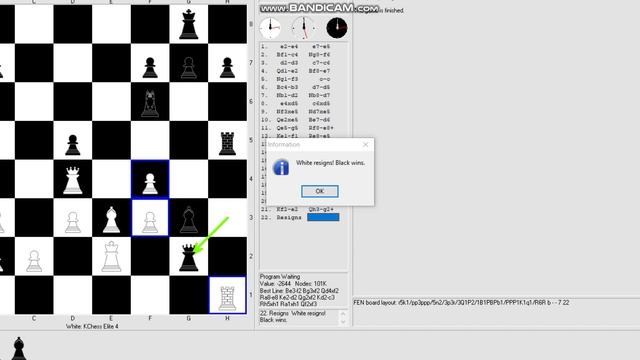Viewport: 640px width, 360px height.
Task: Click the black-faced chess clock
Action: click(337, 28)
